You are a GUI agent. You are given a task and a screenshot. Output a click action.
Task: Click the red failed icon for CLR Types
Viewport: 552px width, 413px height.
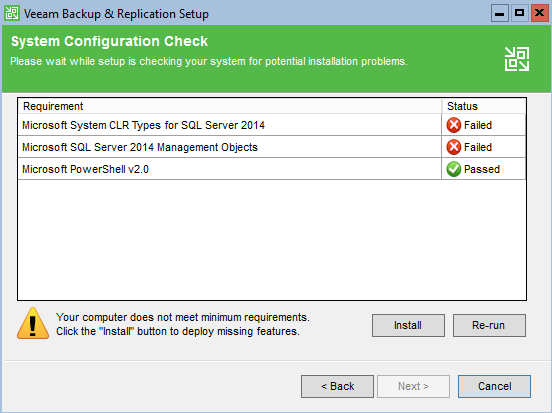pos(454,125)
